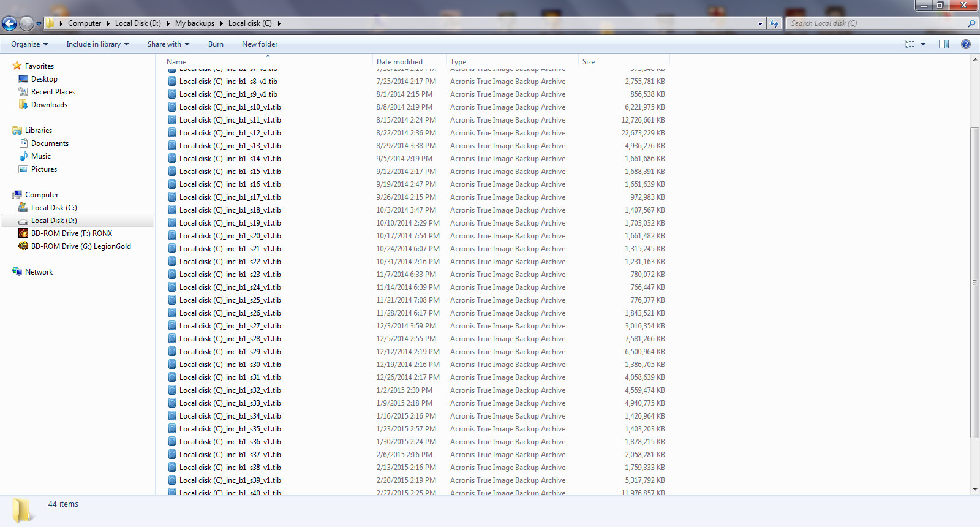Open Include in library menu
Screen dimensions: 980x527
pos(97,44)
